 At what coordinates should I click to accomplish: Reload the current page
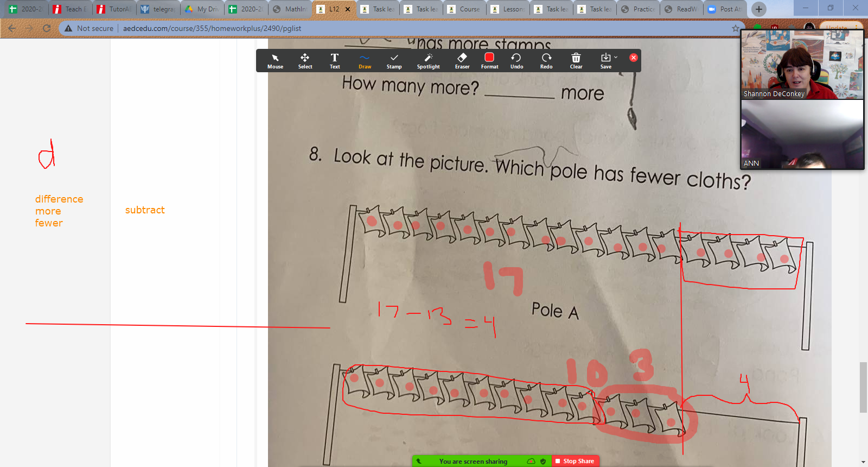click(x=47, y=28)
